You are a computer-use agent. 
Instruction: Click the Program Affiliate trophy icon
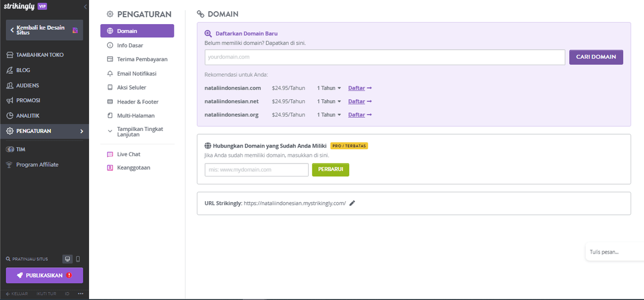(x=10, y=165)
